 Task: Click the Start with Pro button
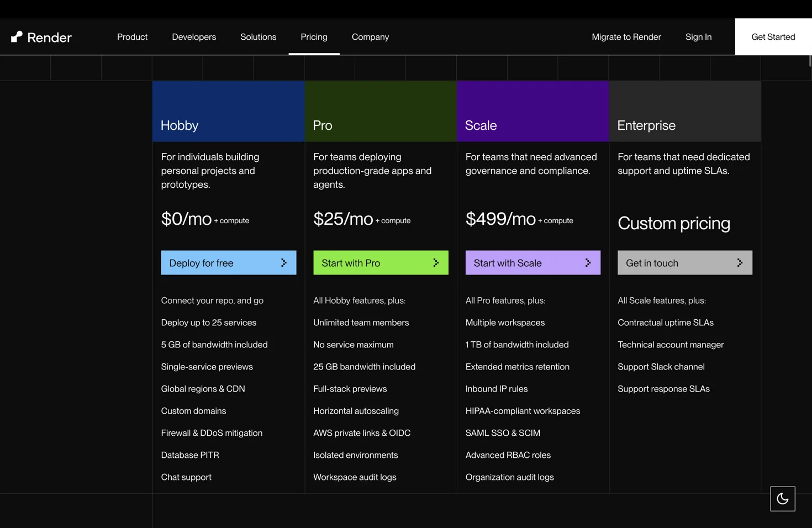pyautogui.click(x=381, y=263)
